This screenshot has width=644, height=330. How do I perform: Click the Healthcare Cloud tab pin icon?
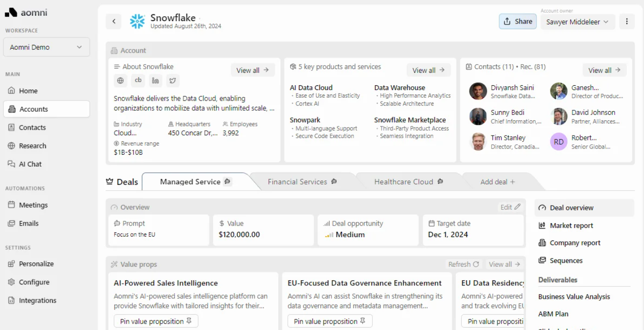tap(440, 182)
